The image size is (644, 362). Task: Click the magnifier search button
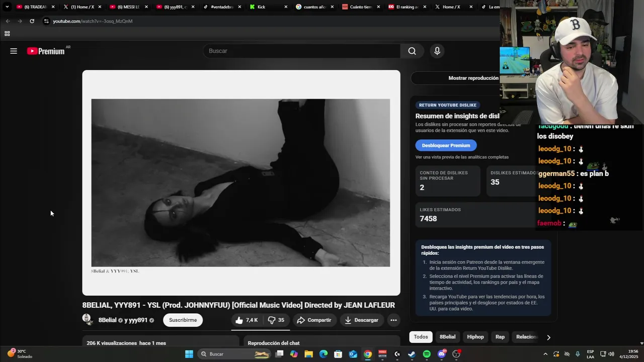click(x=412, y=51)
